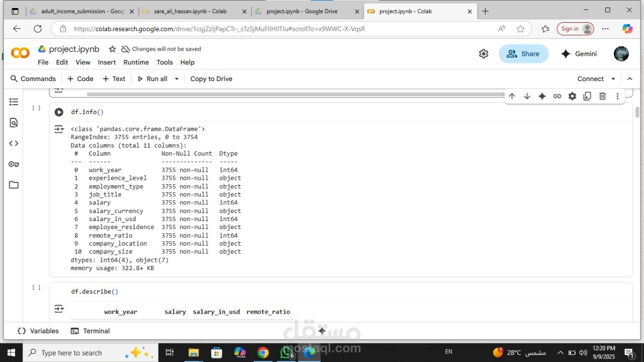Move cell down arrow

[527, 96]
